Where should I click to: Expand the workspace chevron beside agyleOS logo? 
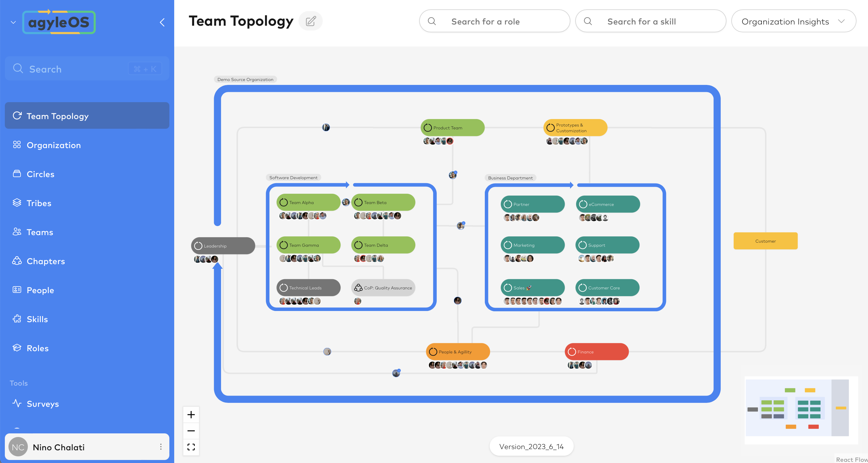[14, 23]
